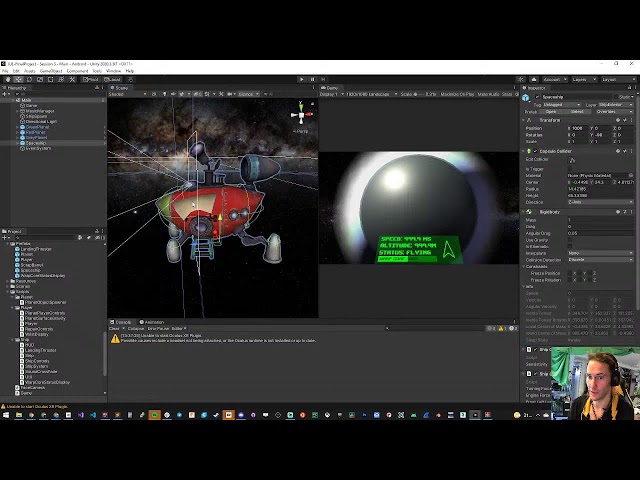Viewport: 640px width, 480px height.
Task: Click Project search by label icon
Action: [89, 238]
